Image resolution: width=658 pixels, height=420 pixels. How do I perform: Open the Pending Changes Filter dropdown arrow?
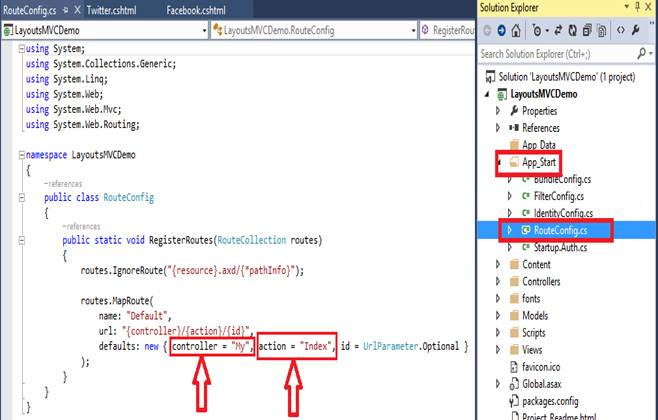pyautogui.click(x=547, y=31)
